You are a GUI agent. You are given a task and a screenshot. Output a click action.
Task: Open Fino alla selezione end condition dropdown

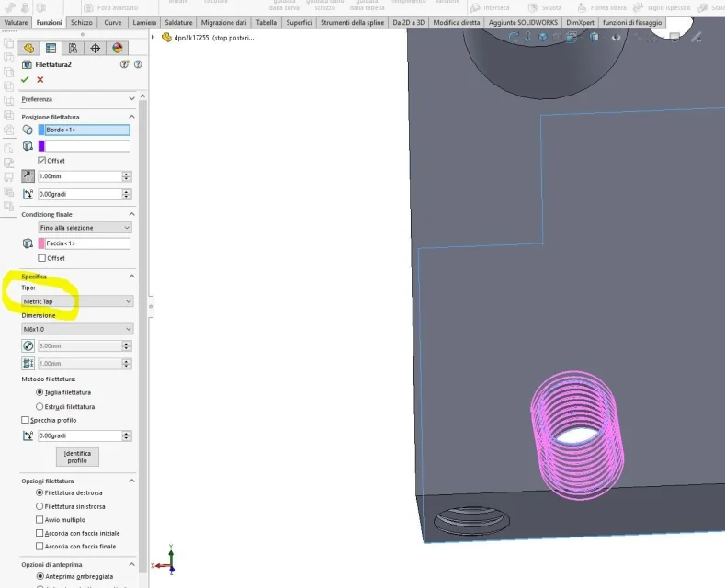[x=85, y=228]
